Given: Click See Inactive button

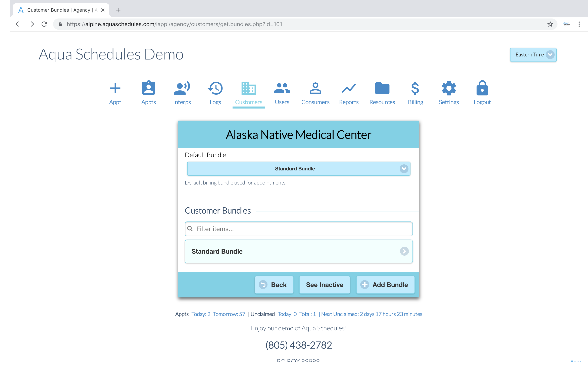Looking at the screenshot, I should click(x=325, y=285).
